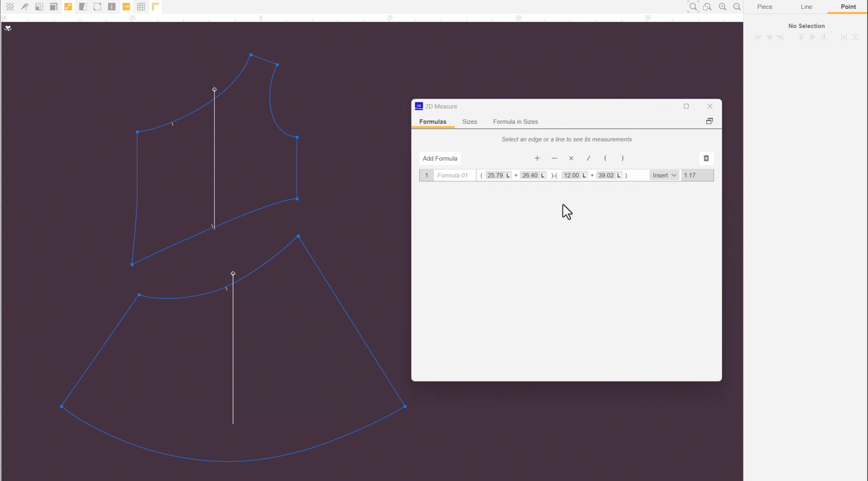Viewport: 868px width, 481px height.
Task: Click the align horizontal center icon
Action: 769,37
